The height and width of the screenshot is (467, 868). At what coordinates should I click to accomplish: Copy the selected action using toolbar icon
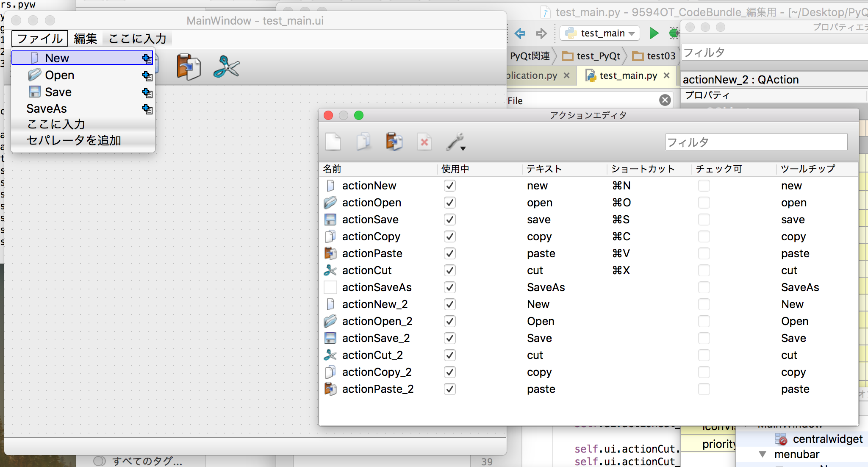(363, 142)
